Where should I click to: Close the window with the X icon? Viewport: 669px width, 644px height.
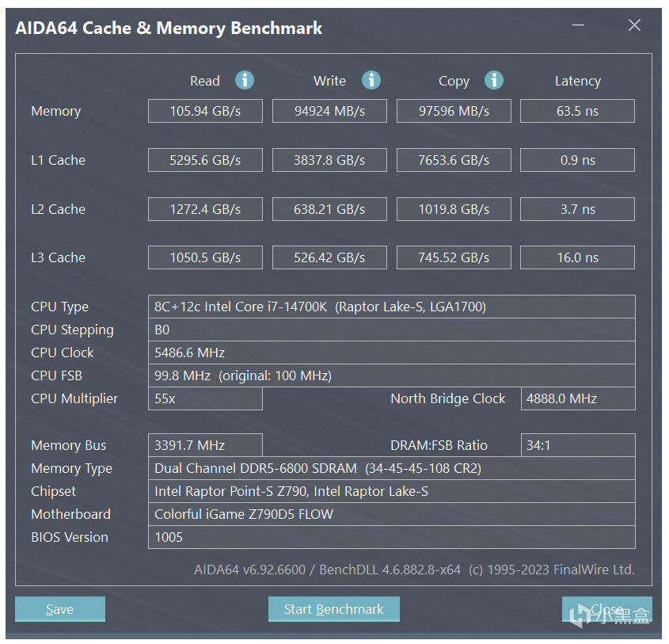pyautogui.click(x=634, y=26)
